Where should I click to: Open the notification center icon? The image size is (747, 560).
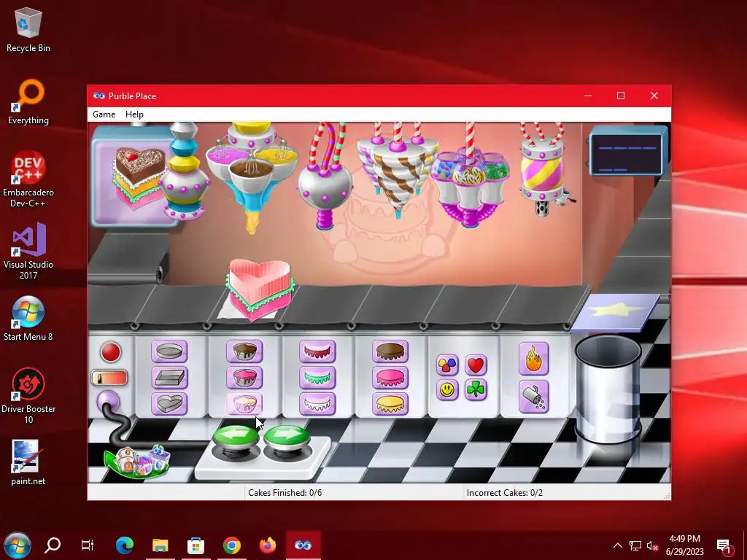tap(724, 545)
